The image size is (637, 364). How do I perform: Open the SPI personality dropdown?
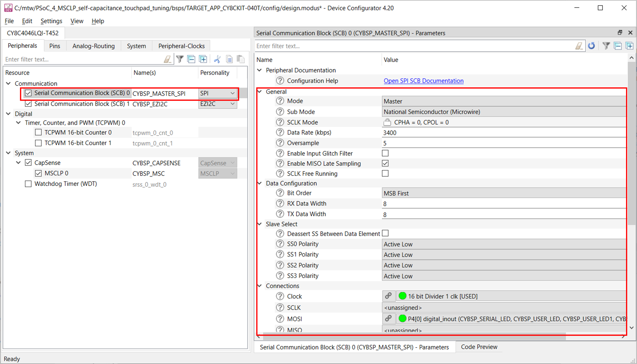217,93
